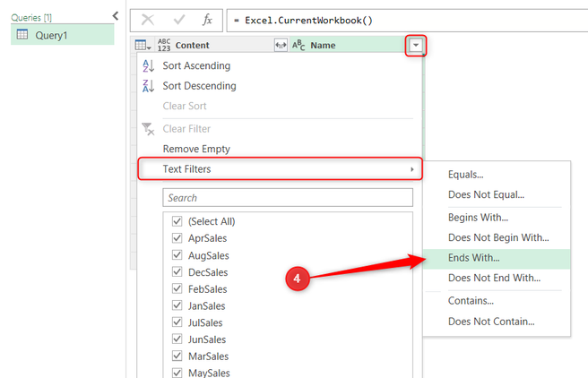Screen dimensions: 588x378
Task: Click the filter Search box
Action: (288, 197)
